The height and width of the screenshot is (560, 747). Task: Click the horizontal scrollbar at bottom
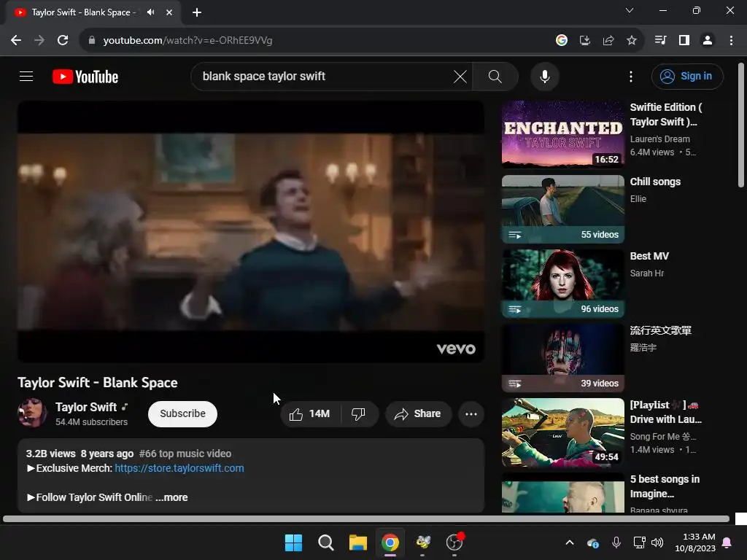pyautogui.click(x=366, y=518)
